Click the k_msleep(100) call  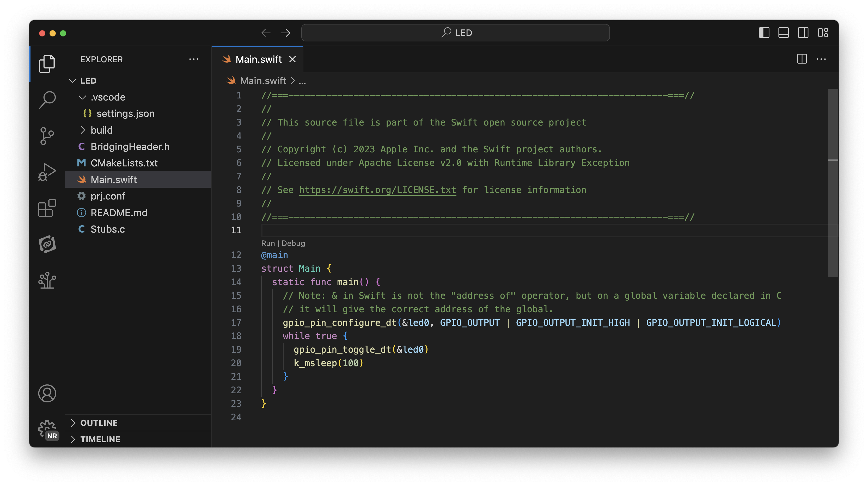click(x=328, y=363)
